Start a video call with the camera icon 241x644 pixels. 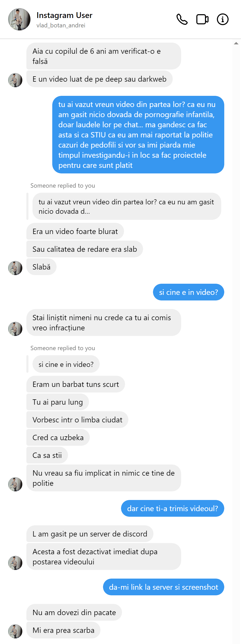click(x=202, y=19)
